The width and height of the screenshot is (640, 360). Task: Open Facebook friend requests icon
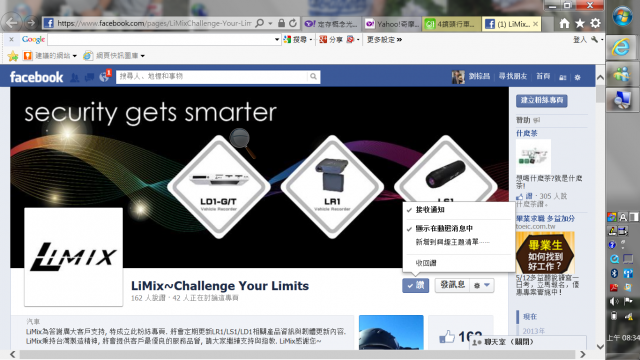[x=75, y=77]
